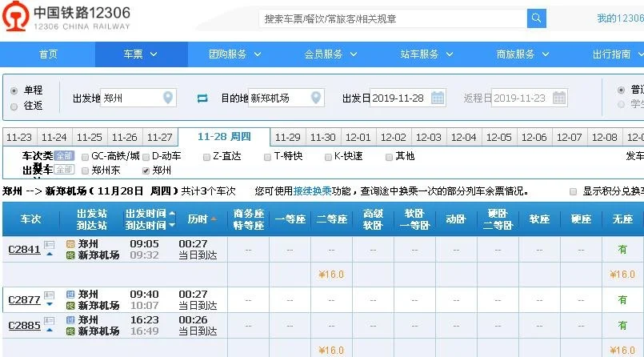Swap departure and destination stations
The image size is (644, 357).
tap(202, 98)
